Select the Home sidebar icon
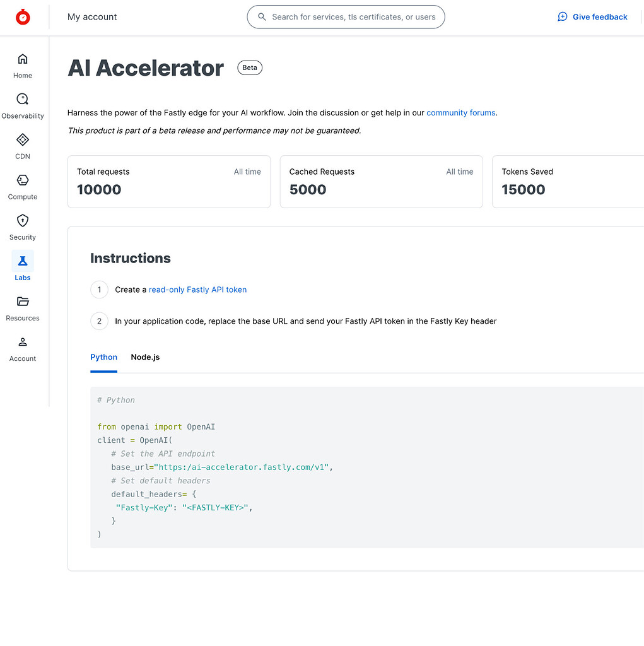Image resolution: width=644 pixels, height=646 pixels. pyautogui.click(x=22, y=63)
